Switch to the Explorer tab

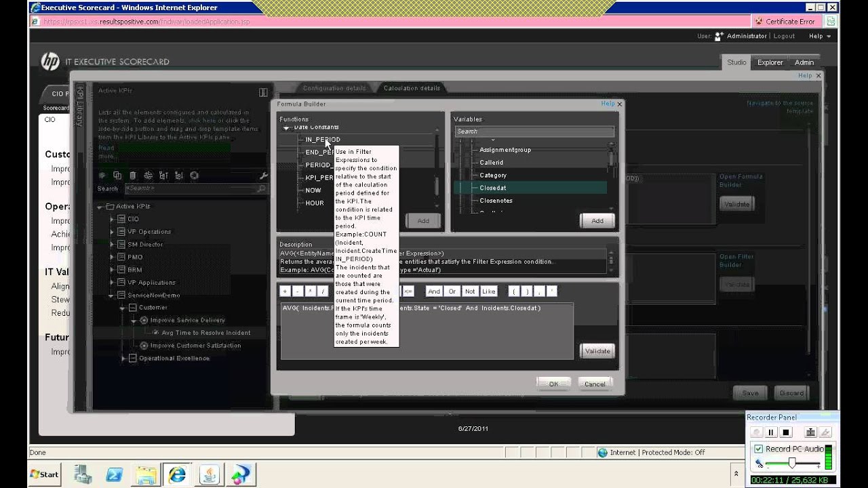(x=770, y=62)
